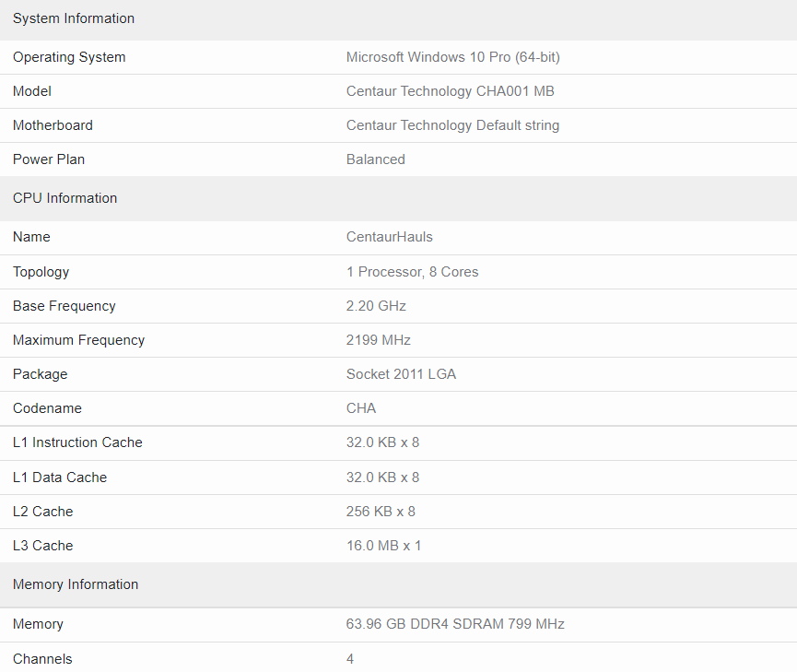Click the Centaur Technology CHA001 MB value

point(451,91)
